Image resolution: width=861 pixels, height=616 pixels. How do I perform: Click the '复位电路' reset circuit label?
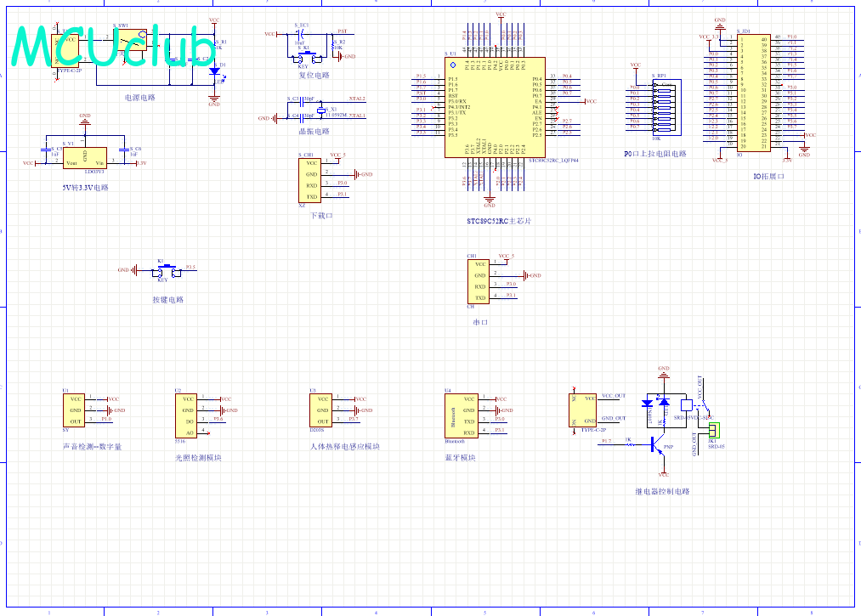point(314,76)
